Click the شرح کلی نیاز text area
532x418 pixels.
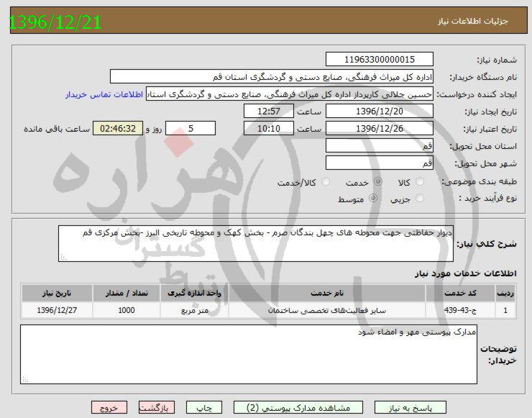(x=256, y=243)
